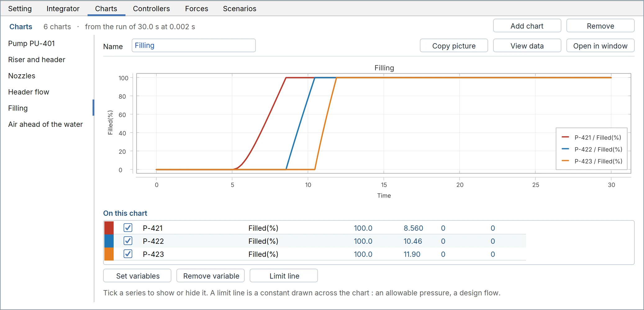Screen dimensions: 644x310
Task: Click Remove variable button
Action: [211, 276]
